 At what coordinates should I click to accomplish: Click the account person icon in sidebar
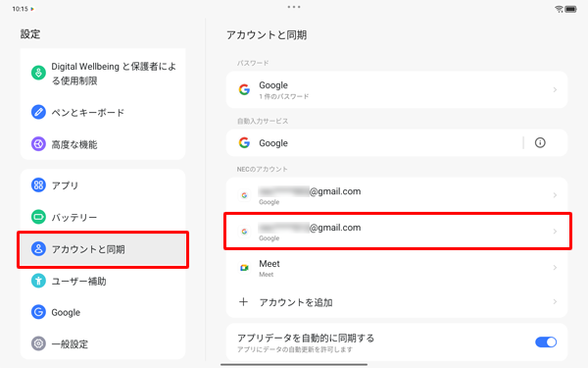pos(38,248)
